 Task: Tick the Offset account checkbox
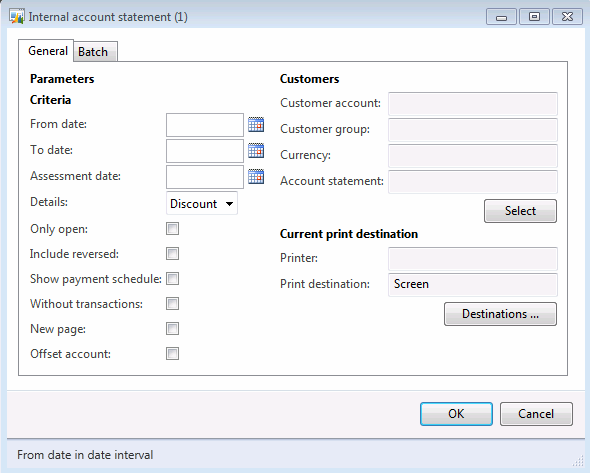(x=172, y=354)
